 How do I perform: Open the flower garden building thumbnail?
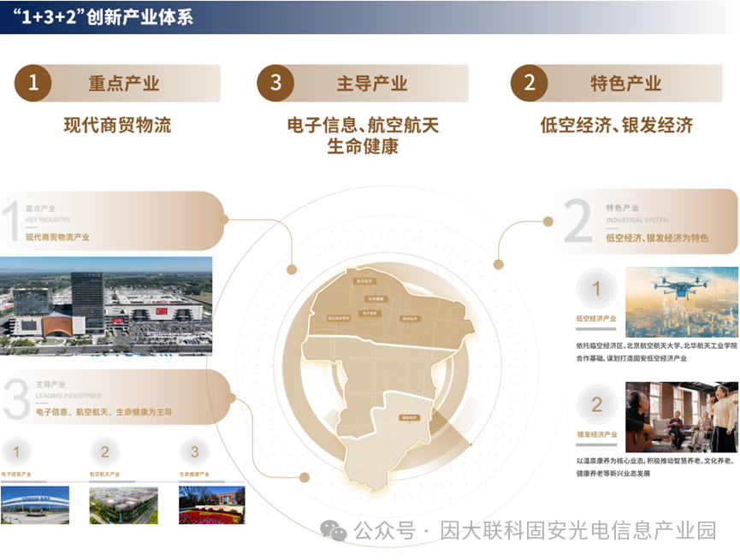(211, 505)
